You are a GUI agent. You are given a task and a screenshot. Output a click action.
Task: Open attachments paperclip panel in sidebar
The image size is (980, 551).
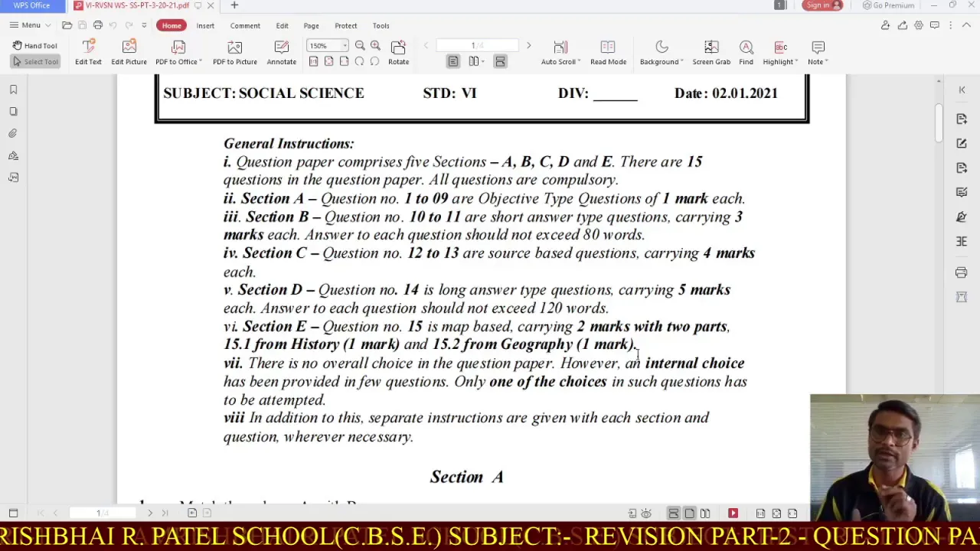pos(13,133)
